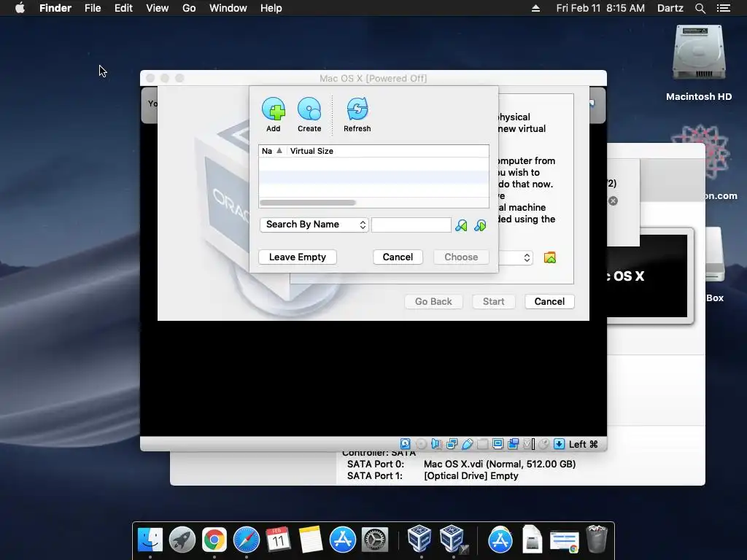Open the Calendar dock icon

(278, 540)
